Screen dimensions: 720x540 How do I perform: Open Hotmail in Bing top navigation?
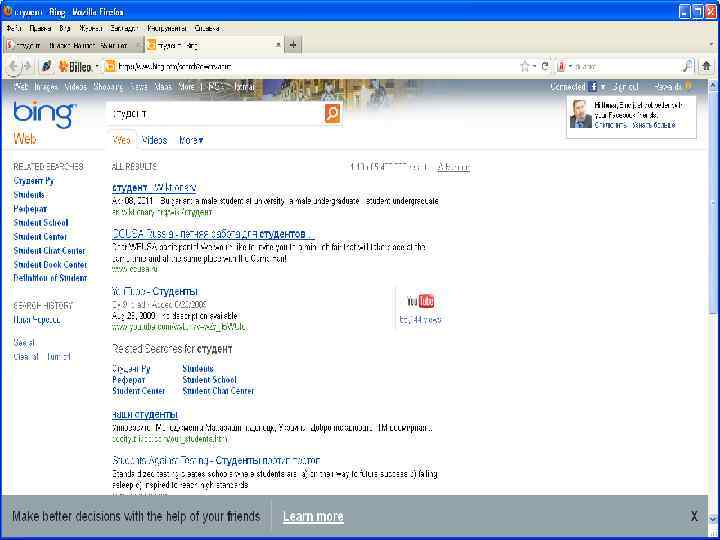click(x=244, y=86)
